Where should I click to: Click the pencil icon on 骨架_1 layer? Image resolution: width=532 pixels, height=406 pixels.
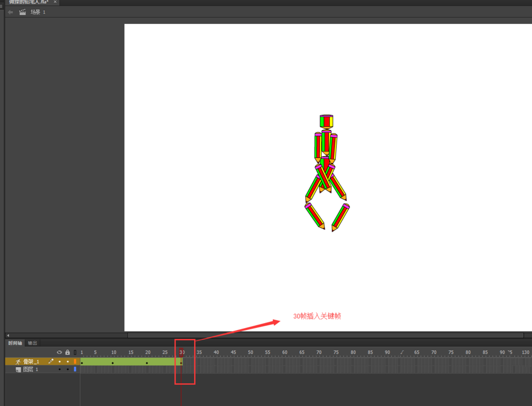click(51, 361)
